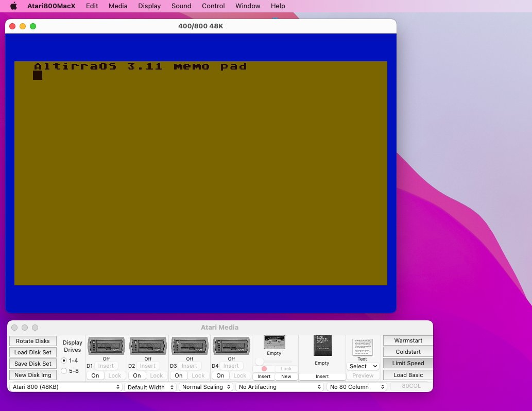Select Display Drives 1-4 radio button

[64, 361]
